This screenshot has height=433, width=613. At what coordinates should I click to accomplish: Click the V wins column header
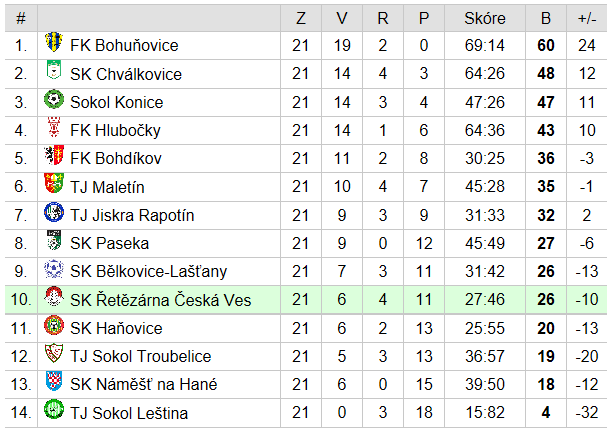342,18
